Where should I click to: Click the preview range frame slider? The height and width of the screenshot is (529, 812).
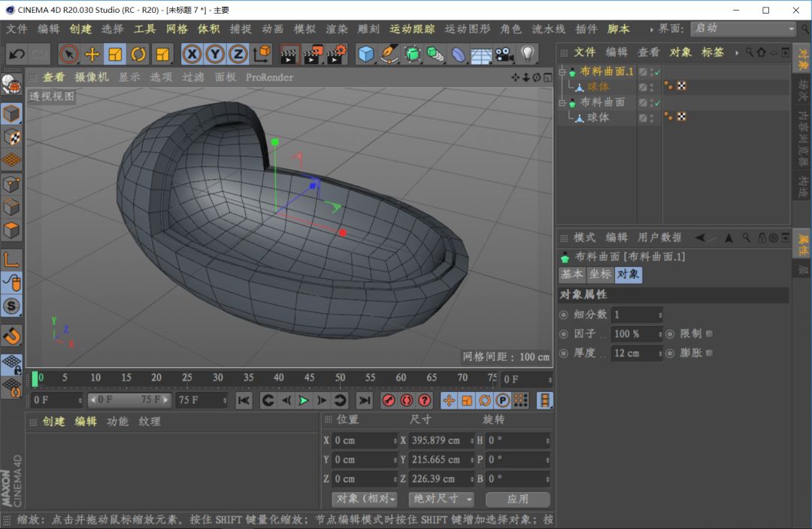coord(129,400)
